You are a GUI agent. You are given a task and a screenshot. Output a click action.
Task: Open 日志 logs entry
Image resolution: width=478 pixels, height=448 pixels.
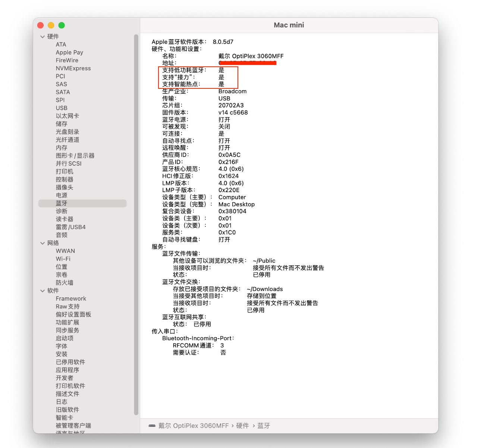tap(62, 402)
